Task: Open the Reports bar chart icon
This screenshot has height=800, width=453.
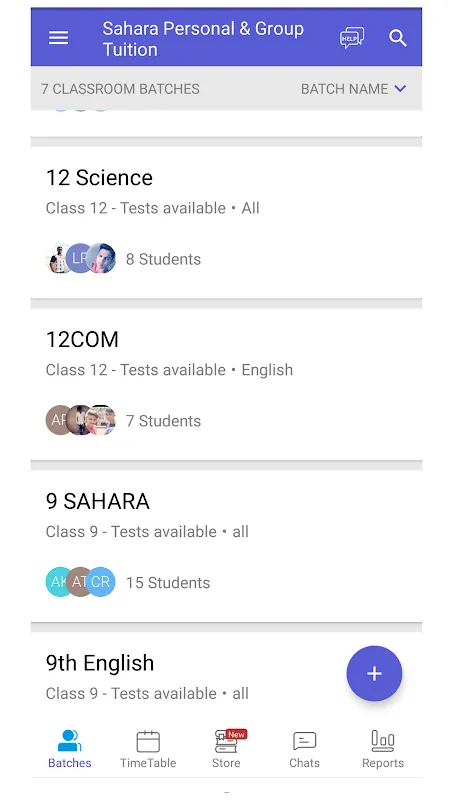Action: (x=383, y=741)
